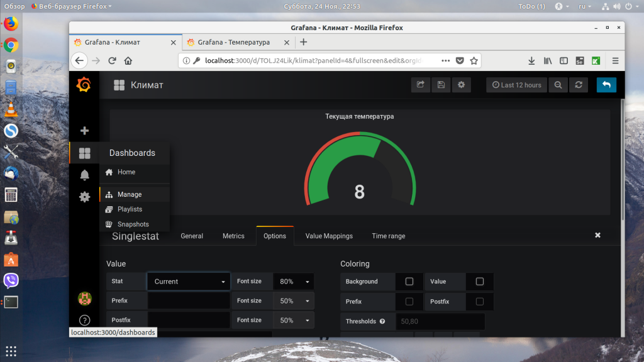
Task: Click the Thresholds input field
Action: click(x=440, y=321)
